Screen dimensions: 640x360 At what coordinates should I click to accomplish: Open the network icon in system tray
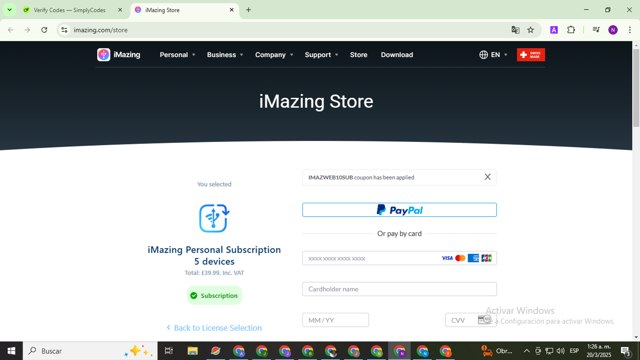[549, 351]
